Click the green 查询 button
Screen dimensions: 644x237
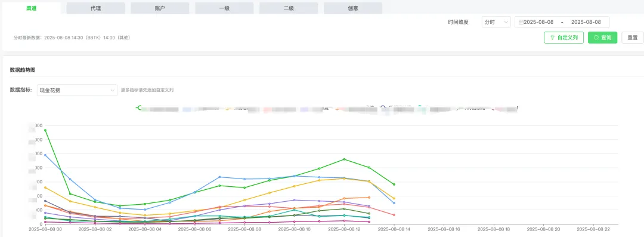(x=602, y=38)
